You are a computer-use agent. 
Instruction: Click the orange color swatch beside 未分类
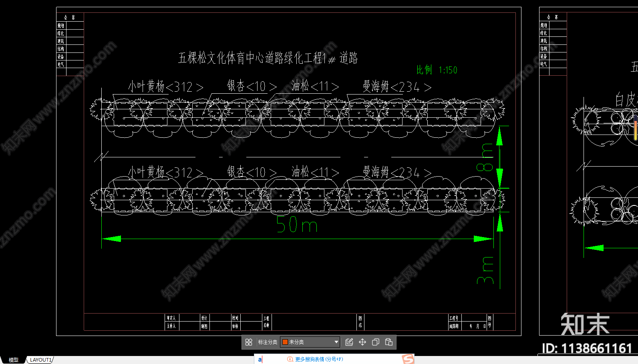[285, 342]
